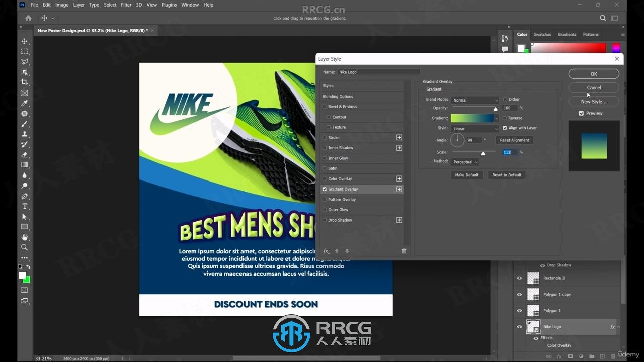
Task: Select the Crop tool
Action: coord(24,82)
